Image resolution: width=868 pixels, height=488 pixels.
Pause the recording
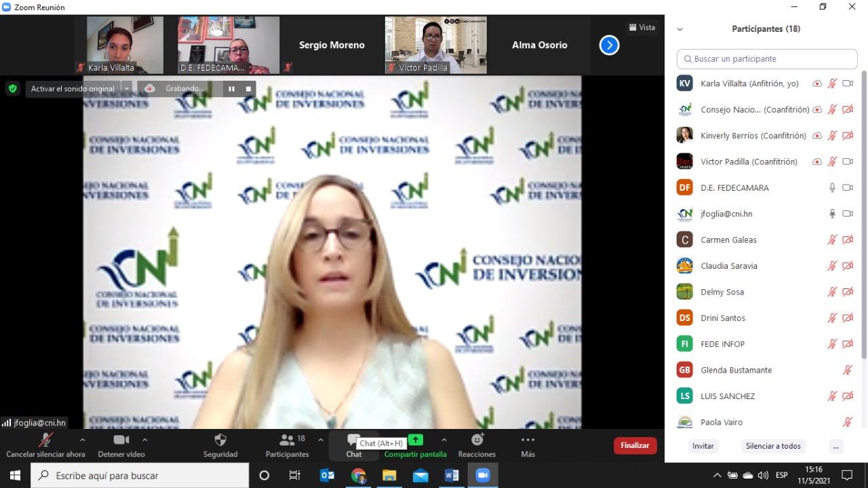[231, 88]
